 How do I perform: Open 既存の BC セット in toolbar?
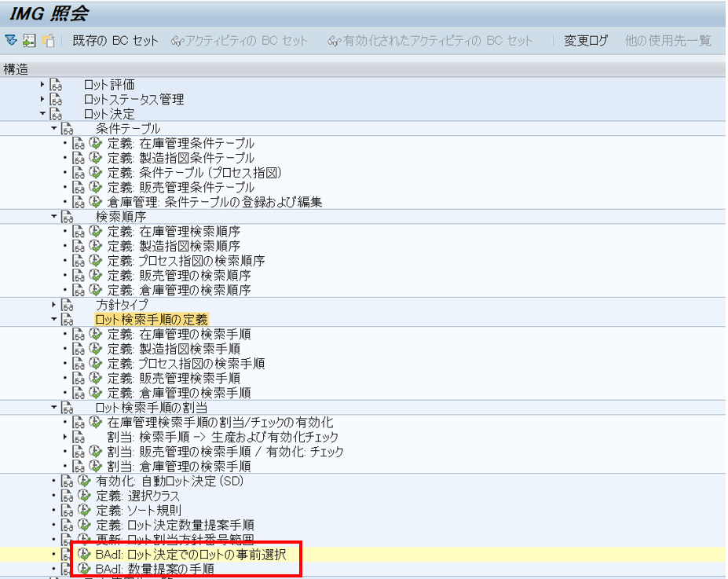click(x=115, y=41)
